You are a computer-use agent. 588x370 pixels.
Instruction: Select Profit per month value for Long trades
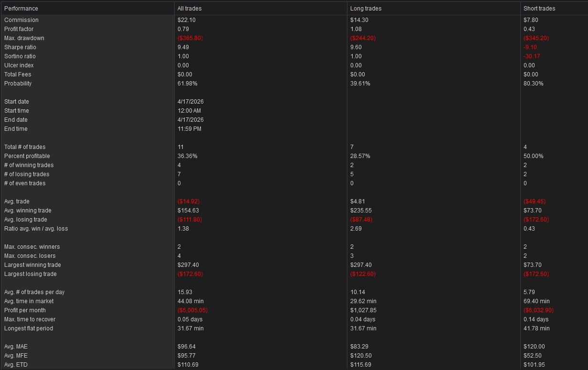point(364,310)
